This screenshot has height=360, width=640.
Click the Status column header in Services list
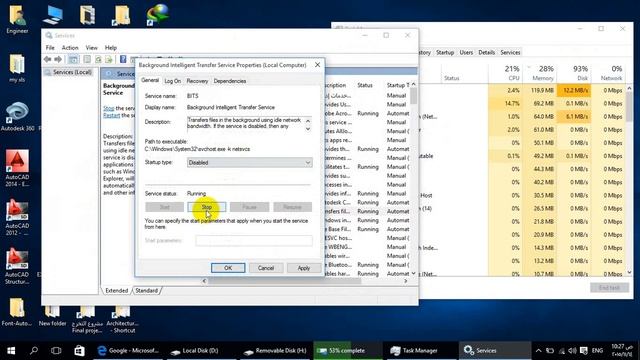tap(365, 85)
